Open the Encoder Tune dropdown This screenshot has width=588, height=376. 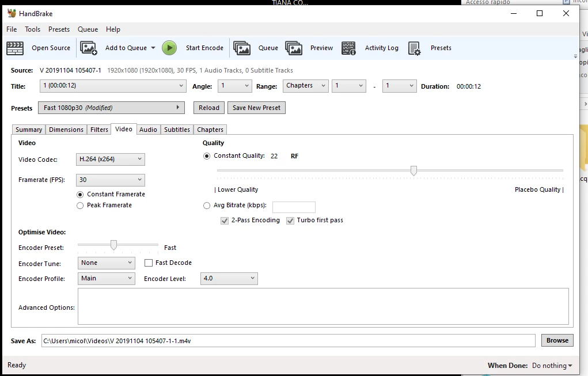[106, 263]
